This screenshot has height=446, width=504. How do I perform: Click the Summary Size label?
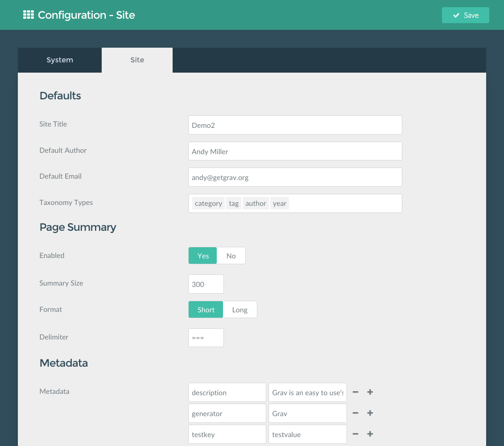coord(61,283)
